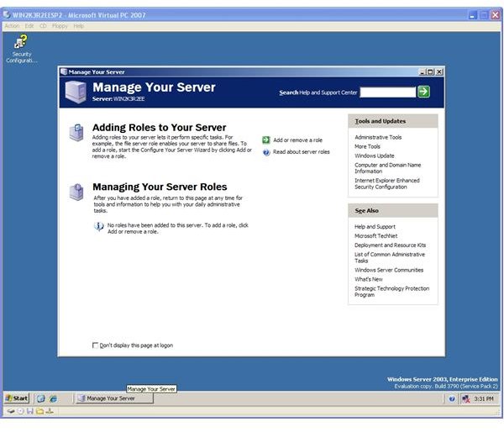Minimize the Manage Your Server window

tap(423, 72)
